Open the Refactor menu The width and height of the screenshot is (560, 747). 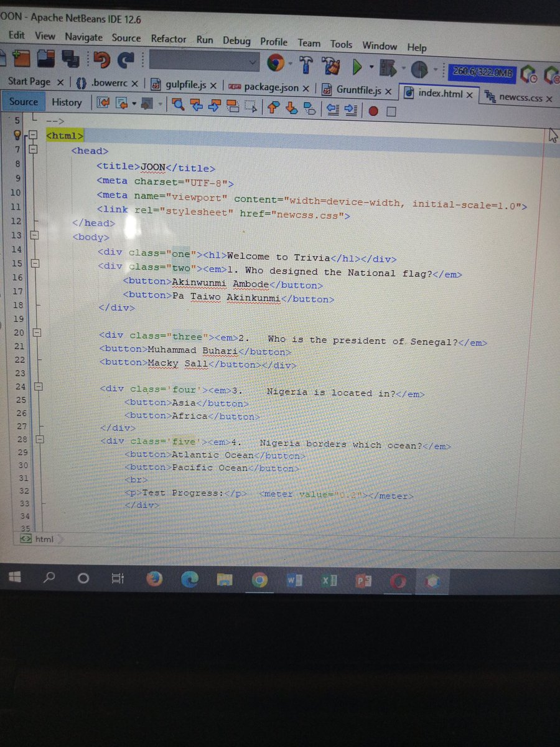tap(169, 39)
